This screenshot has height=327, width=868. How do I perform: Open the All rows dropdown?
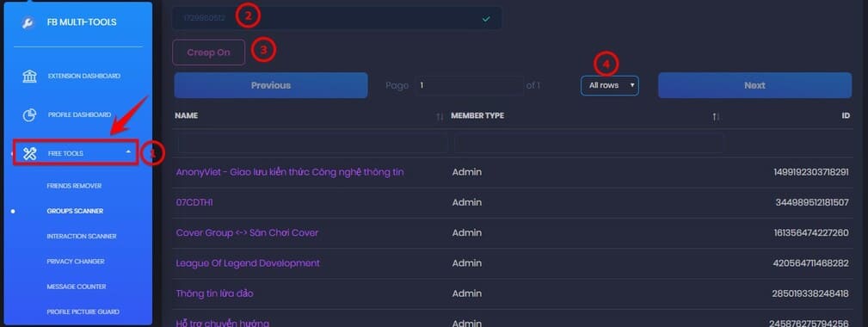point(609,86)
